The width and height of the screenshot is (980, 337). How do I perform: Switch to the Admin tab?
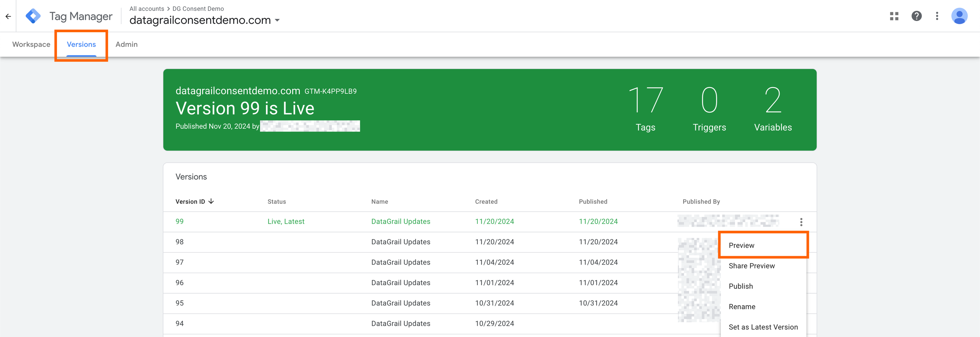[126, 44]
